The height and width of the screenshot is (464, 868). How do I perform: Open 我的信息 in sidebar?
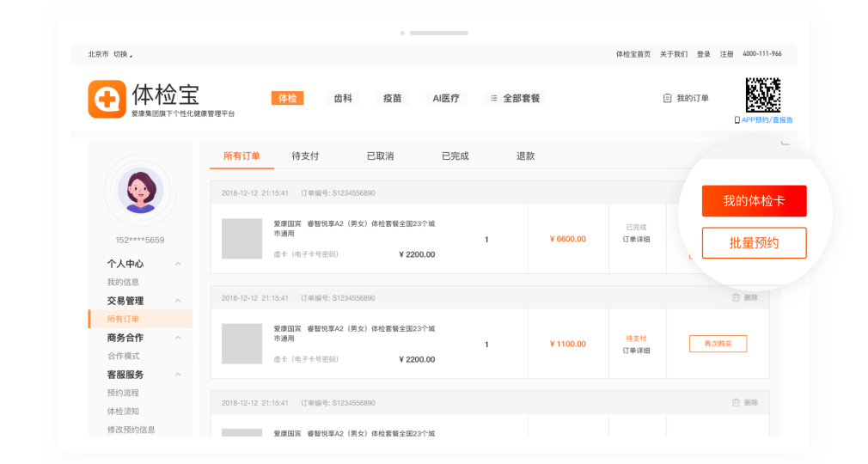pyautogui.click(x=123, y=283)
